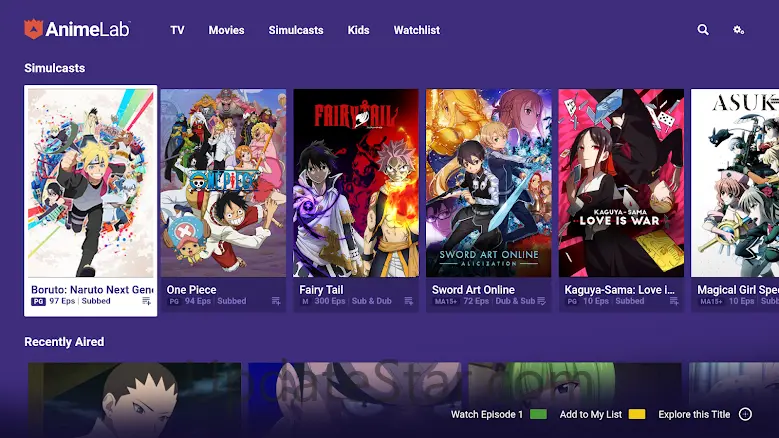Click add-to-list icon on Kaguya-Sama card
779x438 pixels.
(x=674, y=301)
